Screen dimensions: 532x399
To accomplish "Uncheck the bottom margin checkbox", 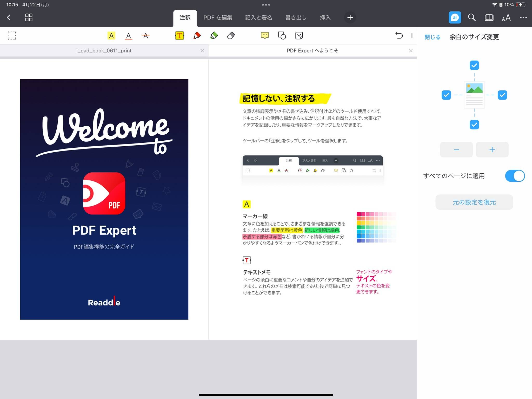I will click(x=474, y=125).
